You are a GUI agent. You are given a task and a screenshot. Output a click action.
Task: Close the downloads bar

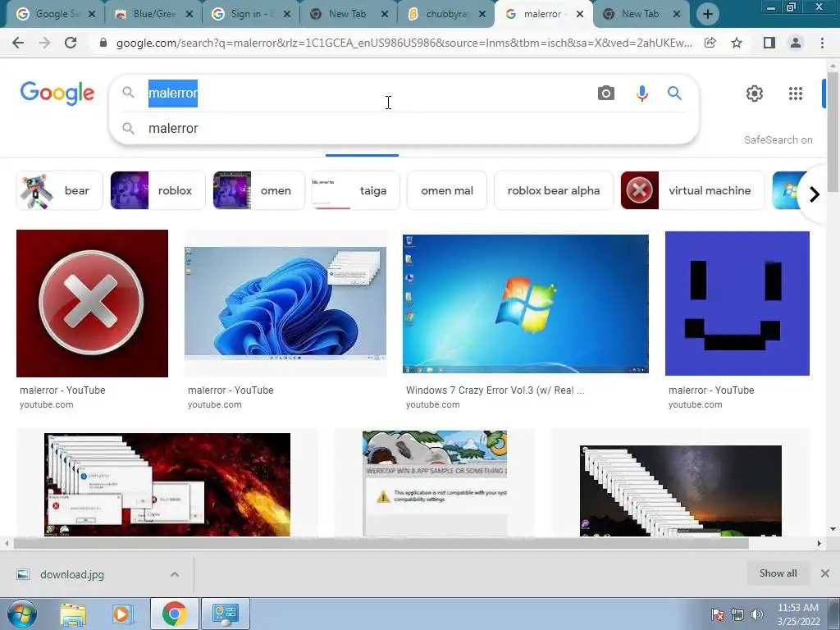coord(825,573)
